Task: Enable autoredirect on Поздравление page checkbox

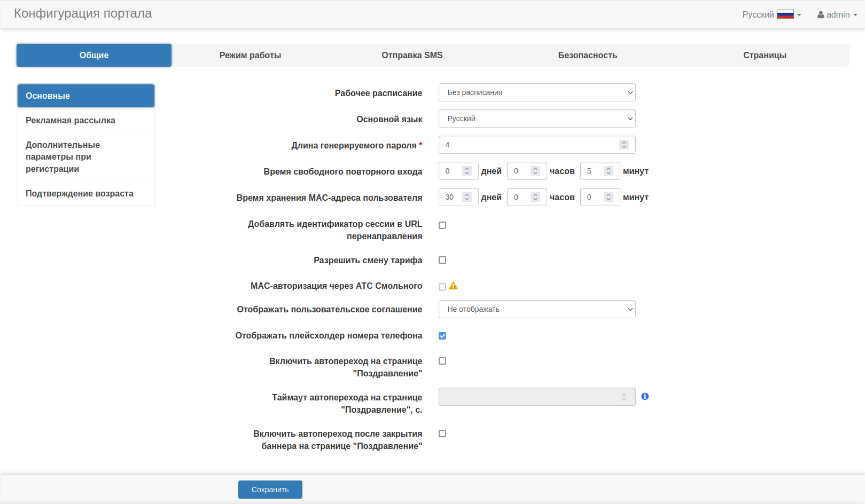Action: (442, 361)
